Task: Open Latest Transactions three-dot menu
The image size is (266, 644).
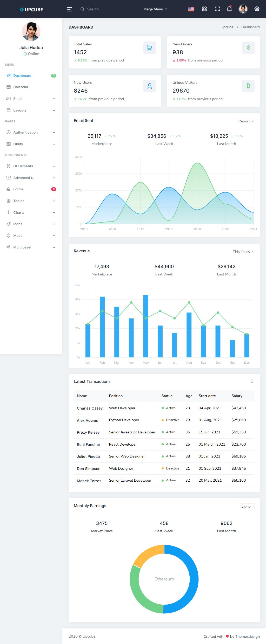Action: click(252, 381)
